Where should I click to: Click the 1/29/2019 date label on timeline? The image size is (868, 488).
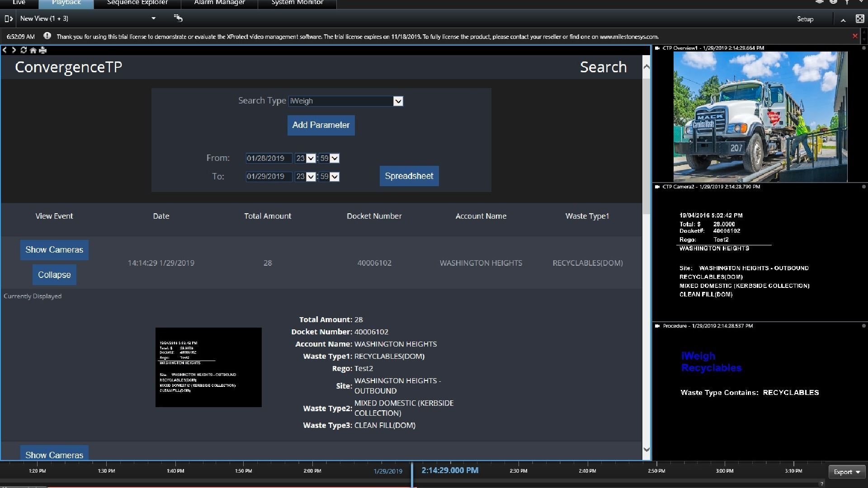point(388,471)
